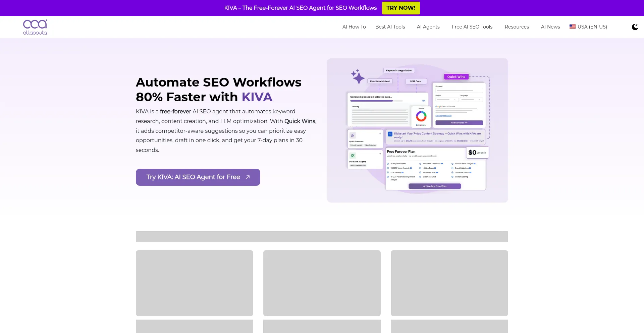Expand the Free AI SEO Tools menu
Screen dimensions: 644x333
coord(472,27)
